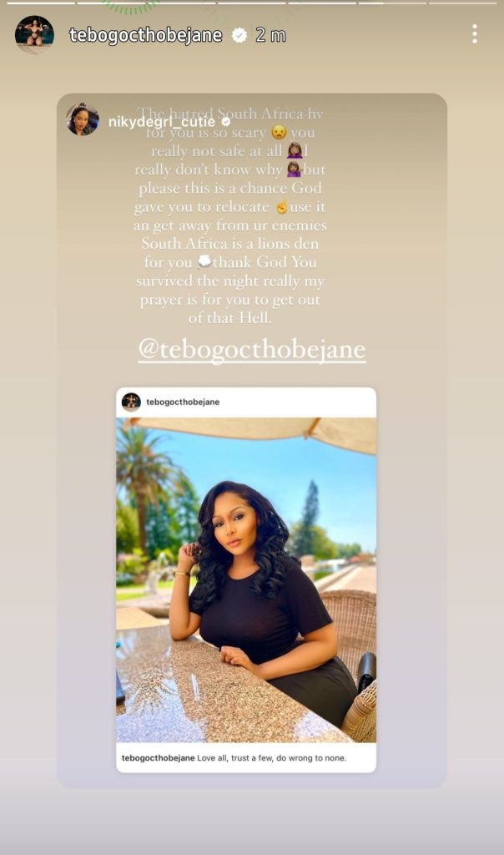Open the nikydegrl_cutie username in reshared story
The width and height of the screenshot is (504, 855).
coord(161,122)
